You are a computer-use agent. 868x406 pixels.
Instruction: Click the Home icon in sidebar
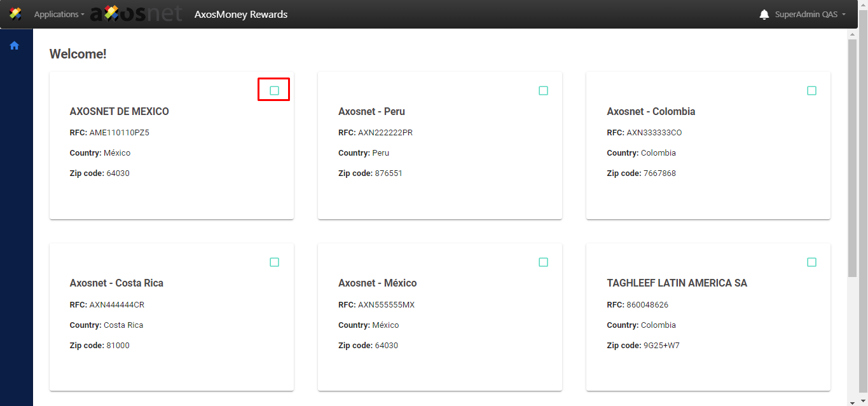15,46
